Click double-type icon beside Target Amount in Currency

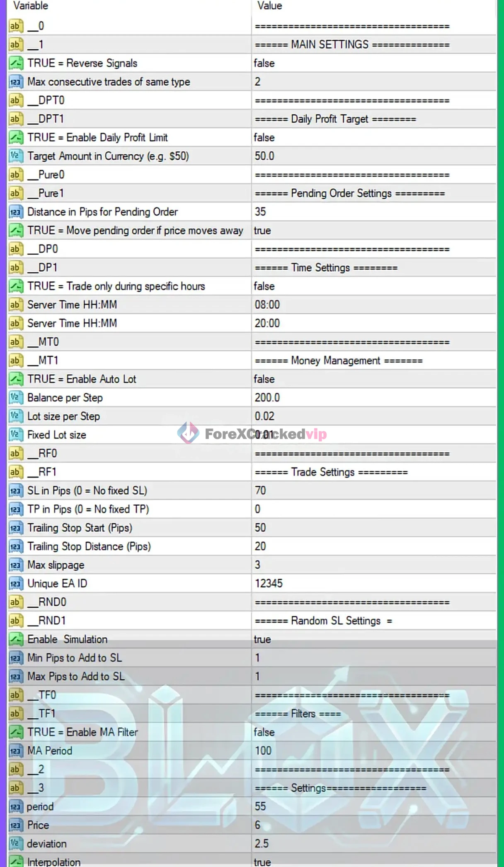pos(16,156)
